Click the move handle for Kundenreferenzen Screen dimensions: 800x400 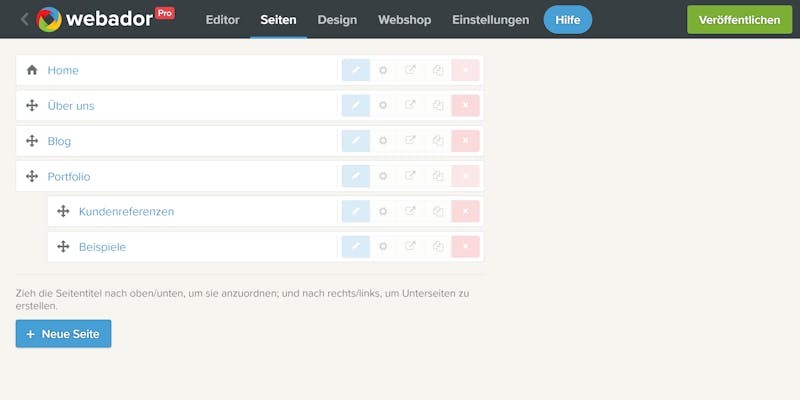point(63,211)
